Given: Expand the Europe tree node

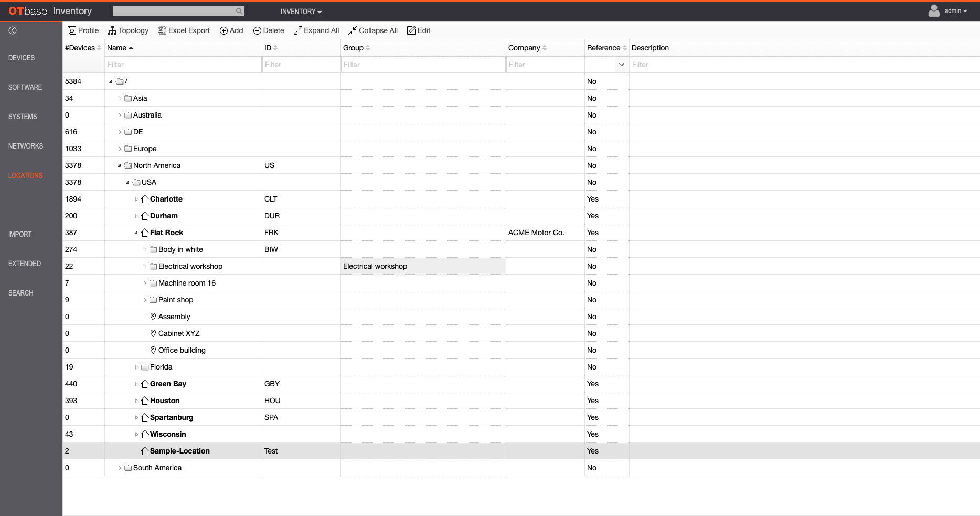Looking at the screenshot, I should pos(120,149).
